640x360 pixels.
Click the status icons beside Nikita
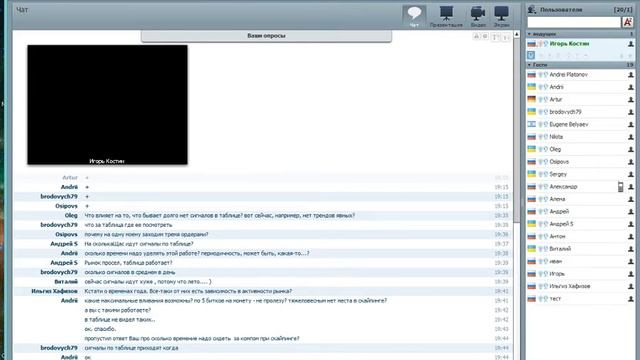(543, 137)
